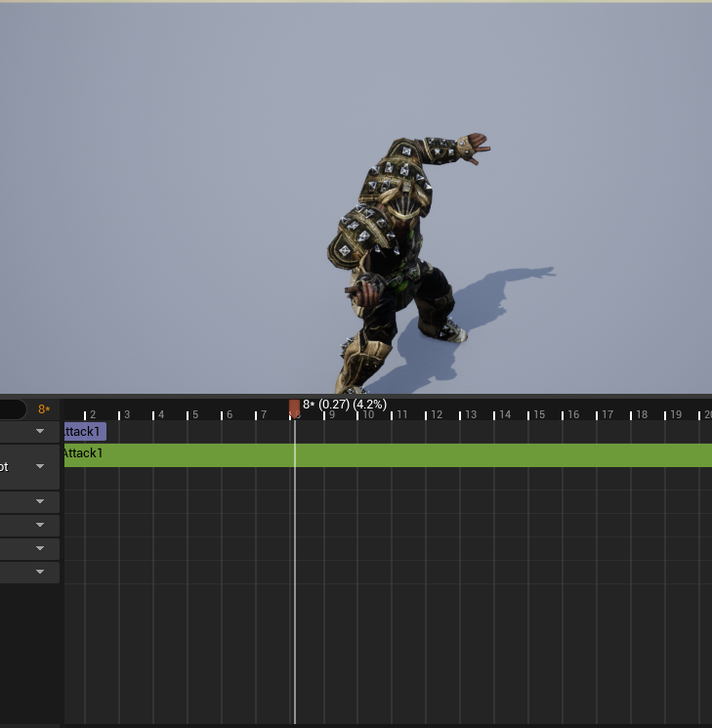712x728 pixels.
Task: Click frame 2 on the timeline ruler
Action: click(x=91, y=414)
